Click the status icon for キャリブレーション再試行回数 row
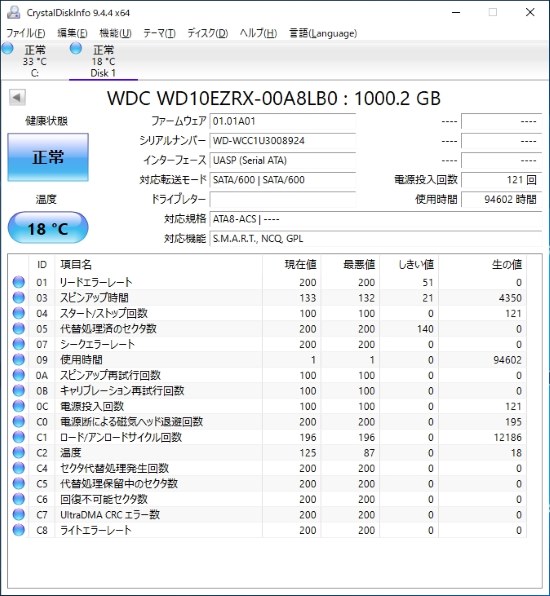 click(x=19, y=391)
